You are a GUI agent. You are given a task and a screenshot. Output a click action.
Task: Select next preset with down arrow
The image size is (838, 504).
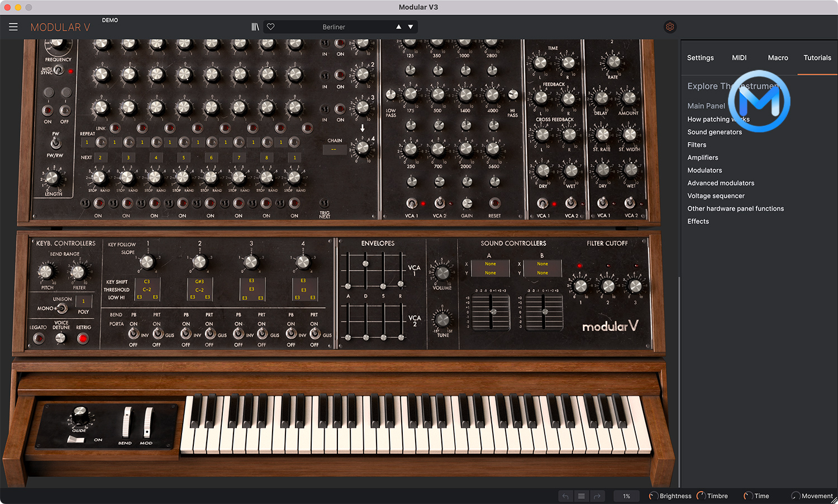click(411, 27)
